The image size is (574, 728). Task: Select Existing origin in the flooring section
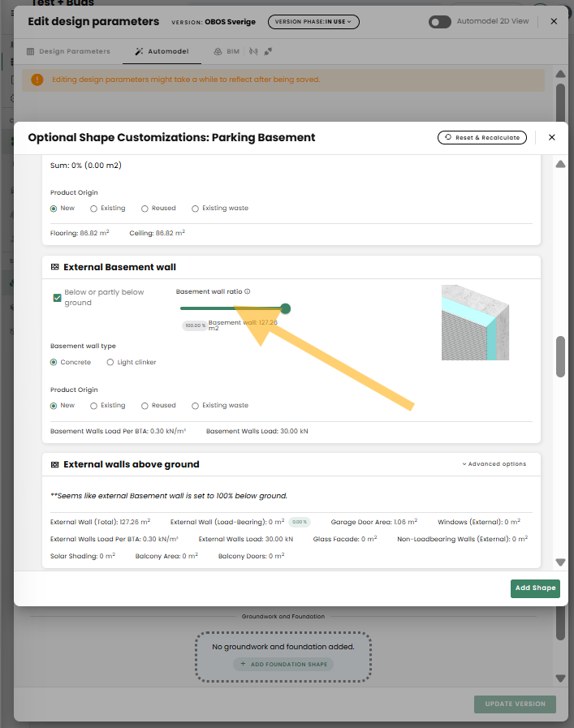(x=94, y=209)
